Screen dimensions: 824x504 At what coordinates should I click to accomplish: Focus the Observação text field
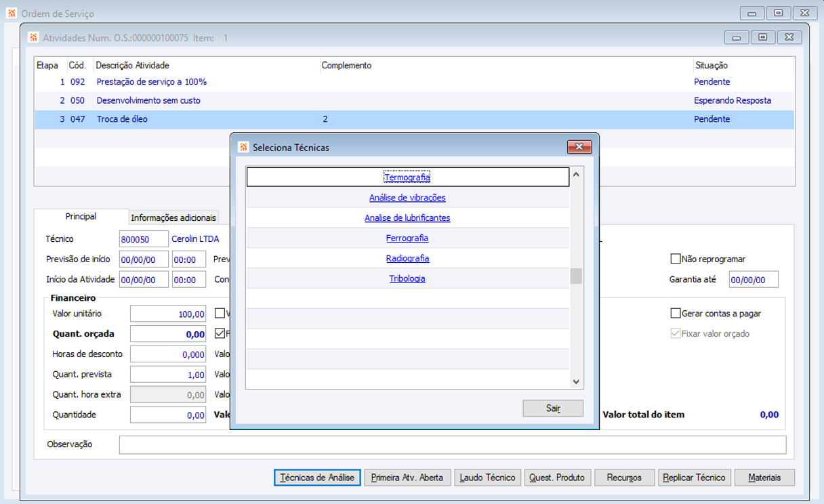coord(453,444)
